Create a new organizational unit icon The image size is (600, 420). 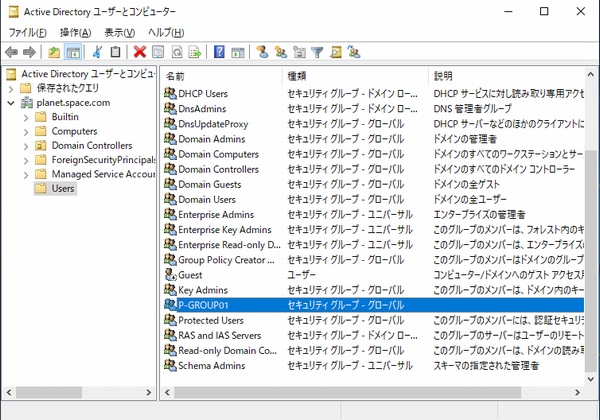[299, 52]
